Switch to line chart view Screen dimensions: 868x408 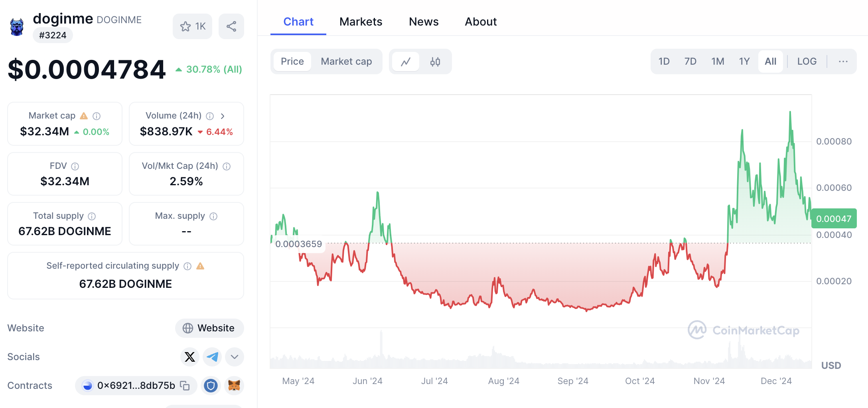click(406, 61)
